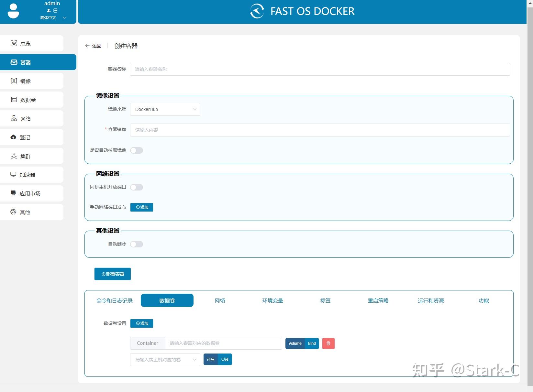This screenshot has height=392, width=533.
Task: Open the 总览 overview section
Action: click(25, 43)
